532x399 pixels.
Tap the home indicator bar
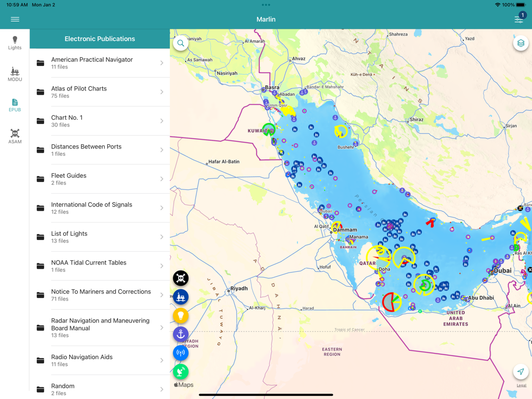coord(266,395)
